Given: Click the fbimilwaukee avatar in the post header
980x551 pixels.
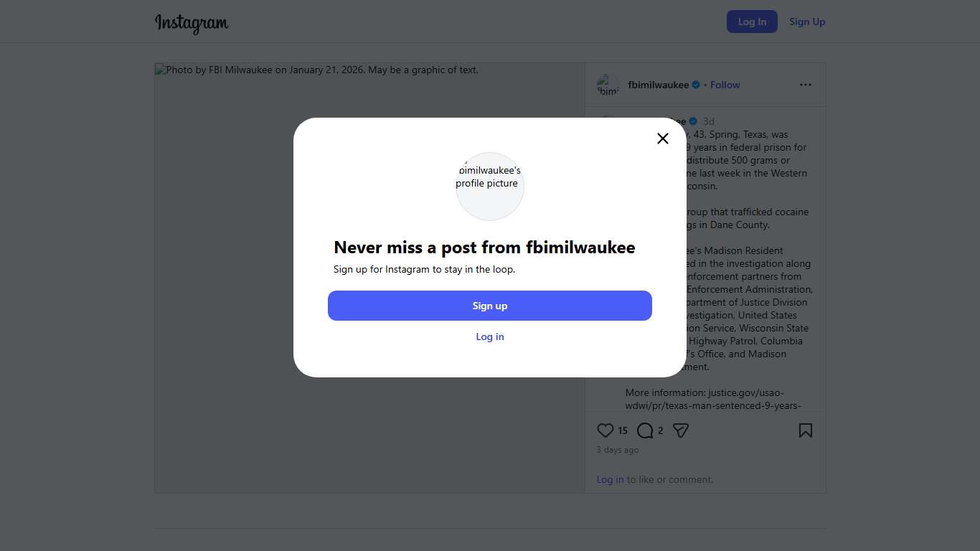Looking at the screenshot, I should pyautogui.click(x=608, y=85).
